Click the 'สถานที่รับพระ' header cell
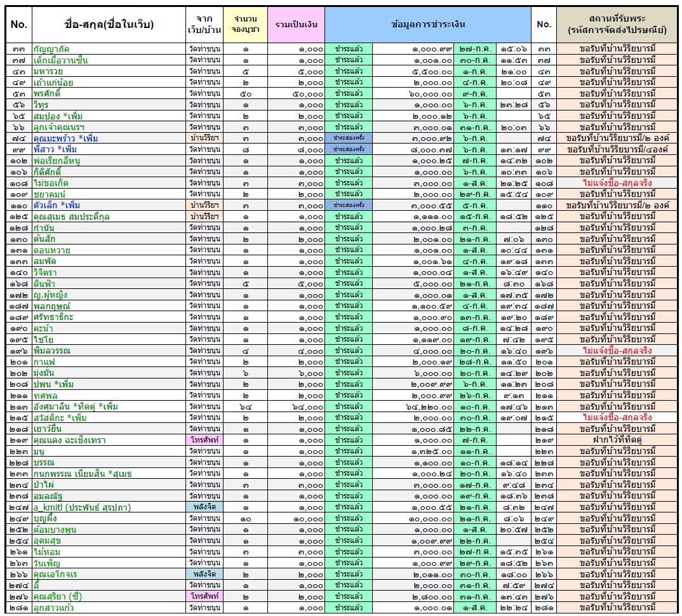The image size is (682, 616). click(617, 24)
